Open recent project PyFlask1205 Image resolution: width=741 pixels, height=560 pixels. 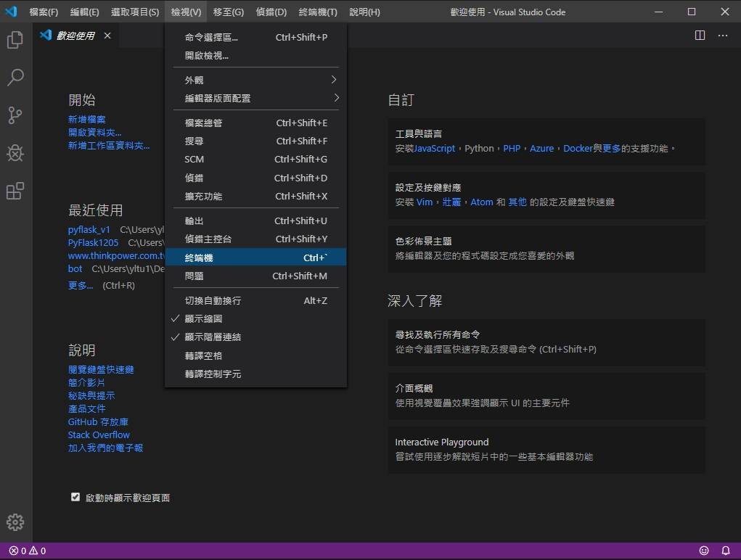[93, 243]
